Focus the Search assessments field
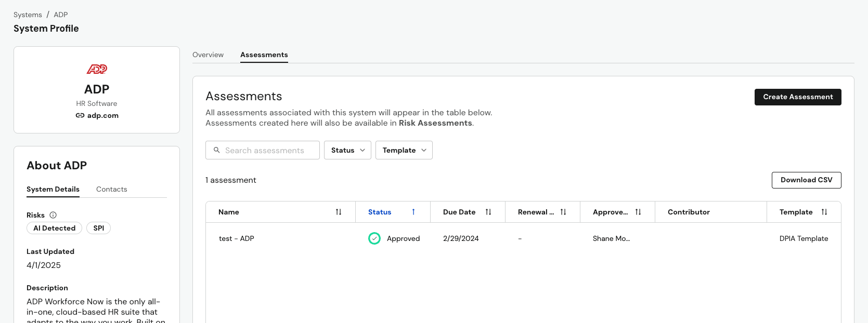868x323 pixels. (x=263, y=150)
